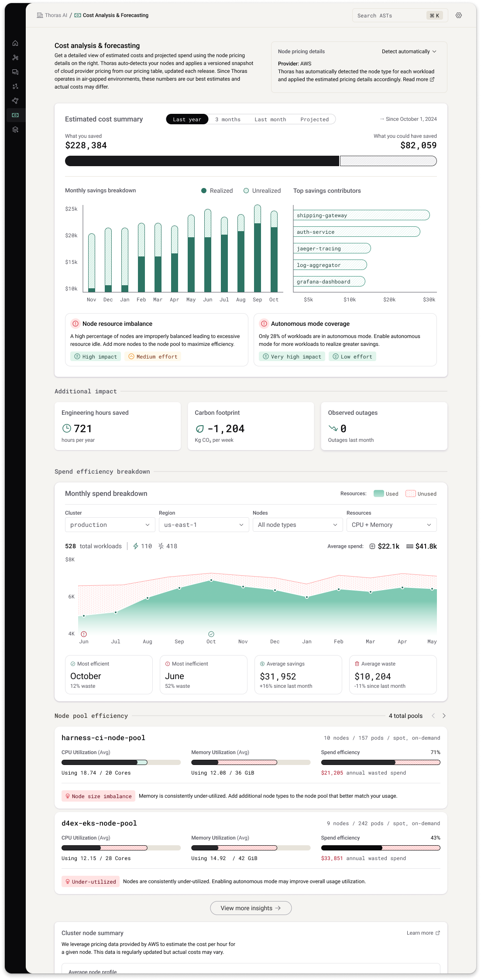The height and width of the screenshot is (980, 481).
Task: Click the shipping-gateway savings bar
Action: 361,215
